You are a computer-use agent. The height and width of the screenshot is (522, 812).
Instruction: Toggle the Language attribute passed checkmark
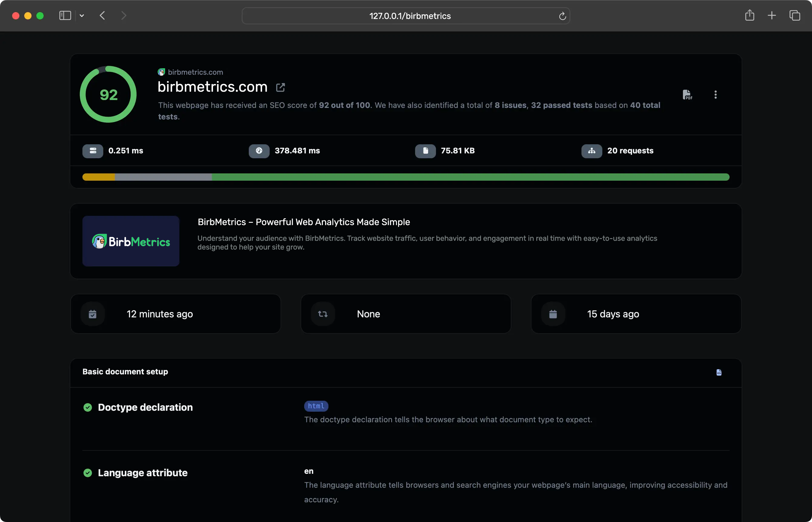(88, 473)
